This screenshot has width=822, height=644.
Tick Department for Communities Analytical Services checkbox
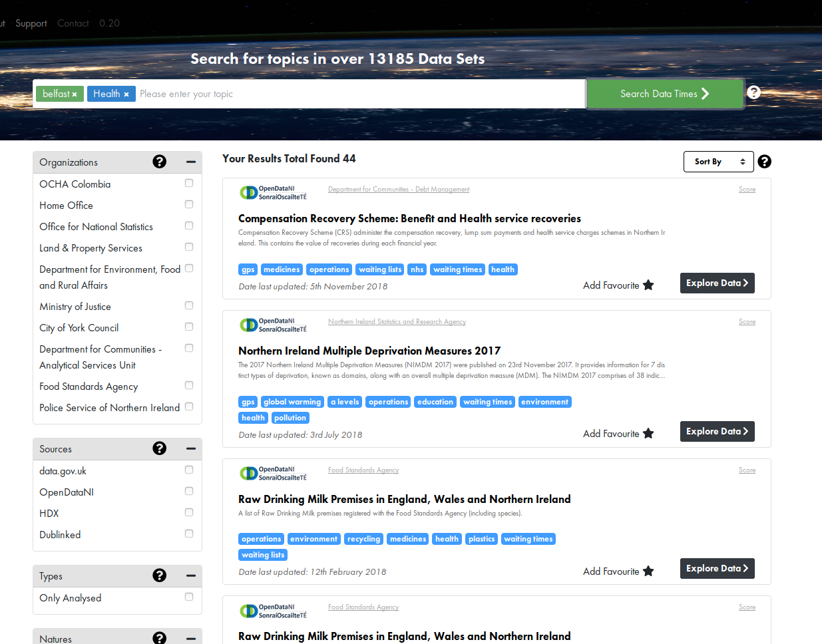click(x=189, y=348)
